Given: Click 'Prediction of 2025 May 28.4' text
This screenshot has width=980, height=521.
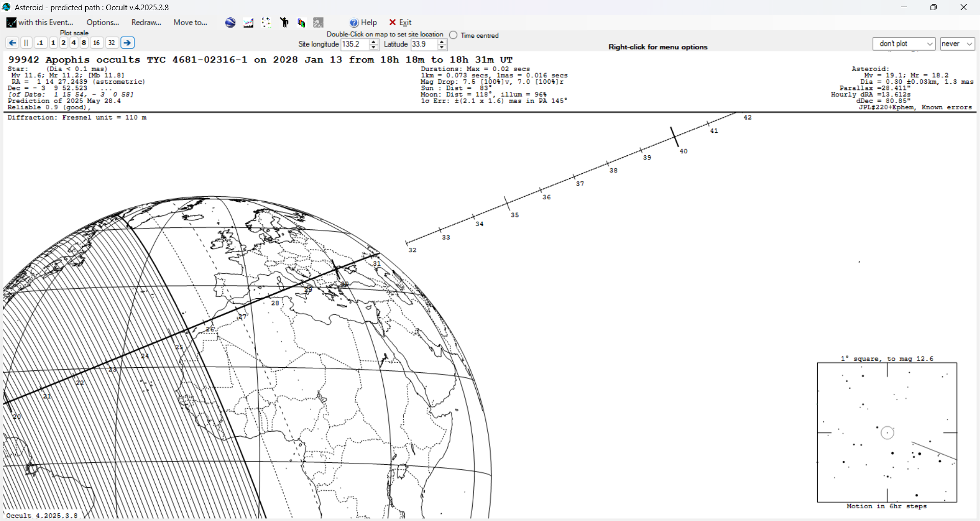Looking at the screenshot, I should tap(64, 101).
